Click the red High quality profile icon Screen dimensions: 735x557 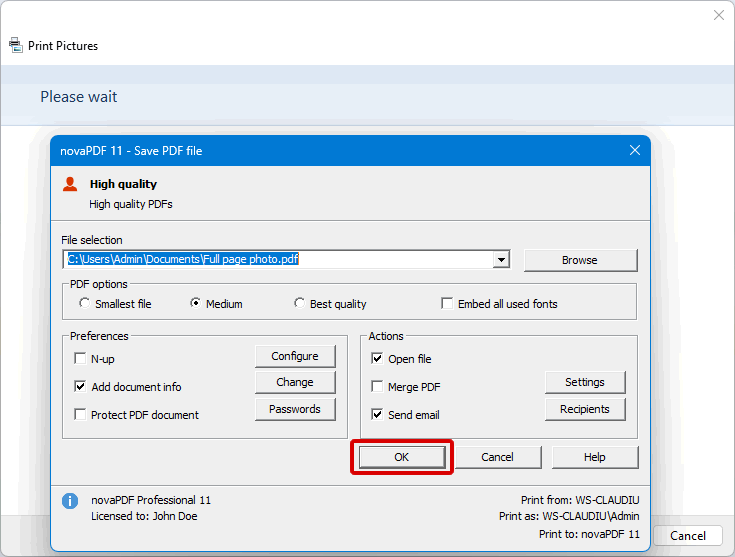point(70,184)
